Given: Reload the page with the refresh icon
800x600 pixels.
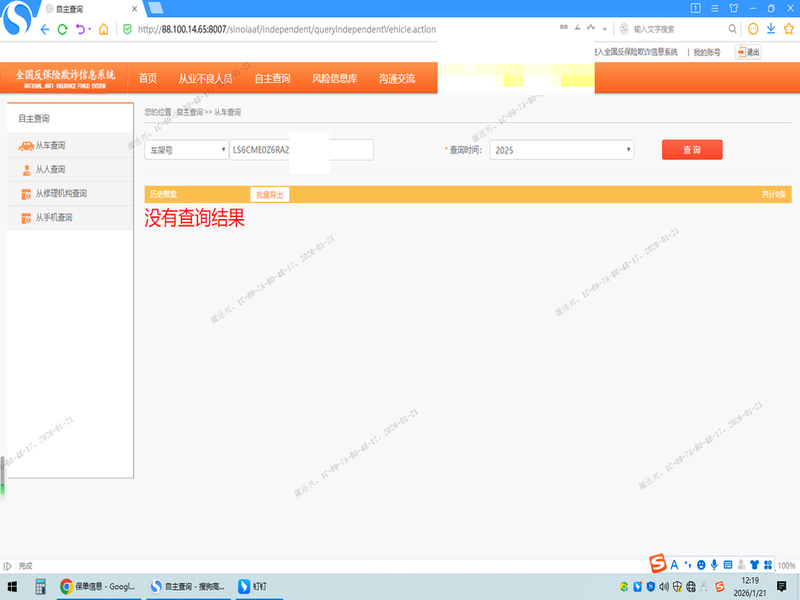Looking at the screenshot, I should [x=63, y=29].
